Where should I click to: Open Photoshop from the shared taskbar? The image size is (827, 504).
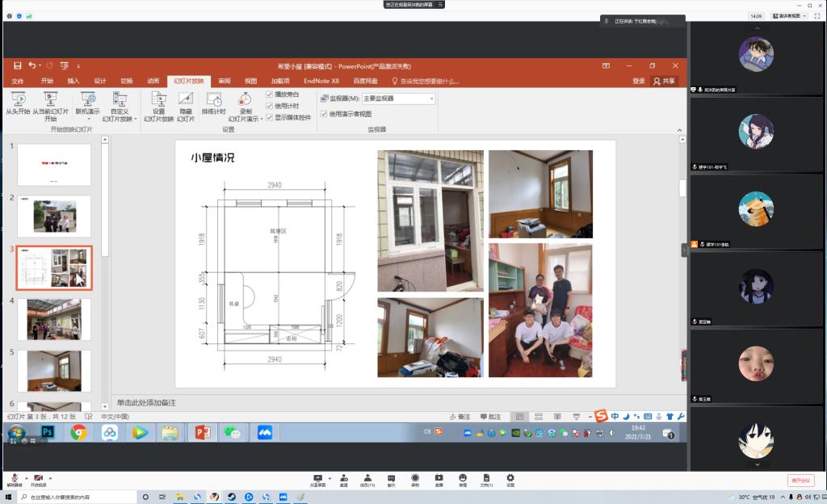[x=48, y=432]
